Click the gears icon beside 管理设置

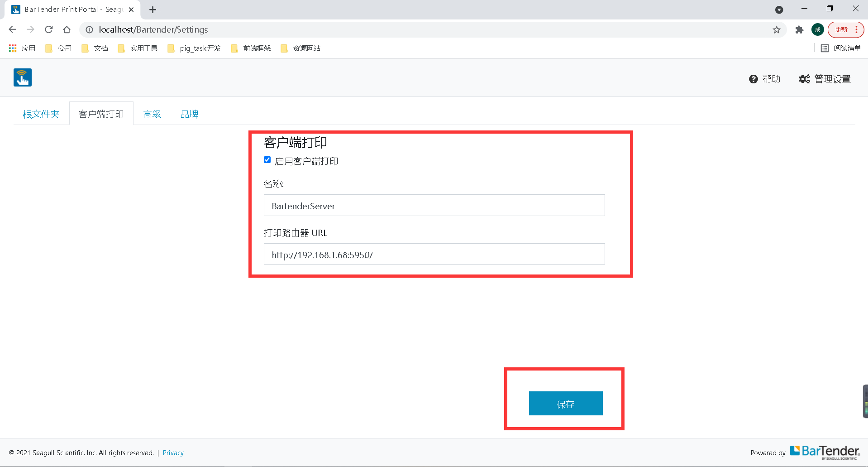[804, 79]
